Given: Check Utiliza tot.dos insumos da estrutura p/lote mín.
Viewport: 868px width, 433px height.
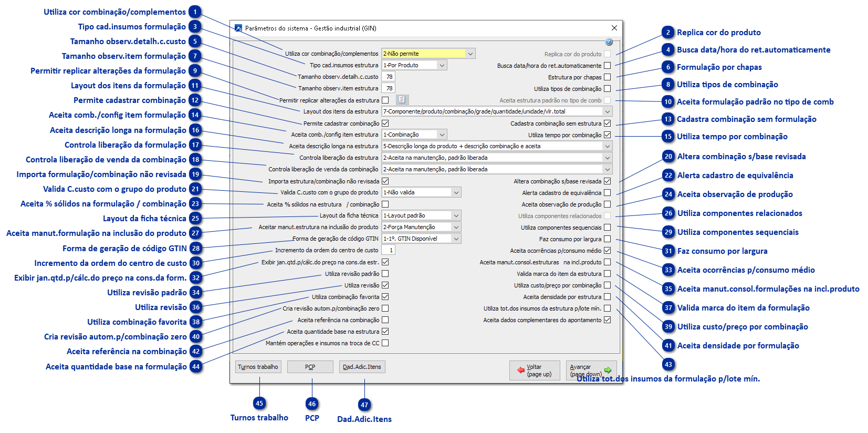Looking at the screenshot, I should (x=608, y=308).
